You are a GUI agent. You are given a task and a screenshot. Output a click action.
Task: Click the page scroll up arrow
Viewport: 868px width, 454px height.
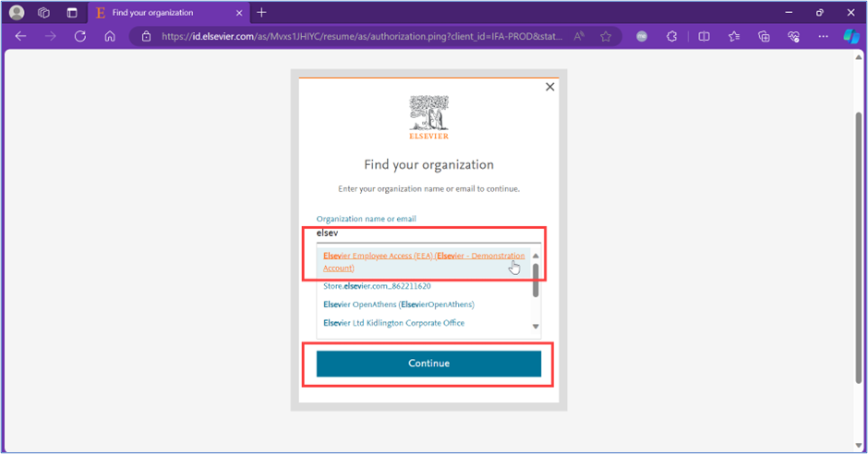(859, 57)
